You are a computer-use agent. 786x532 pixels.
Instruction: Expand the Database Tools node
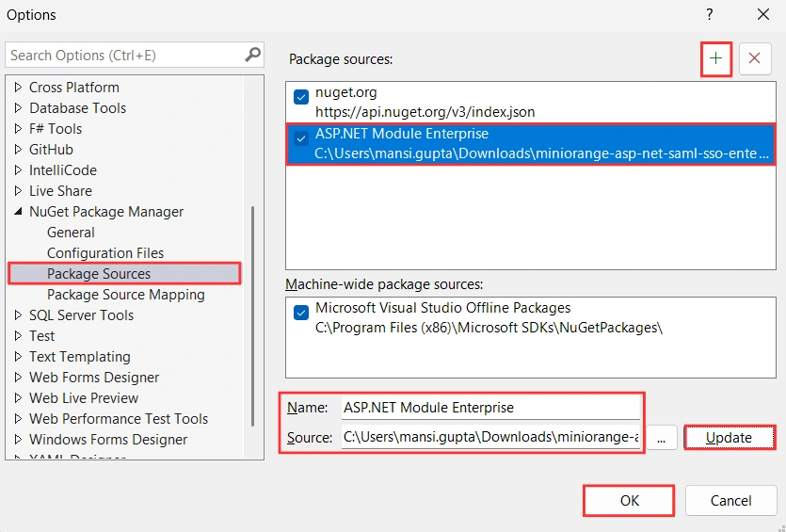pyautogui.click(x=18, y=107)
